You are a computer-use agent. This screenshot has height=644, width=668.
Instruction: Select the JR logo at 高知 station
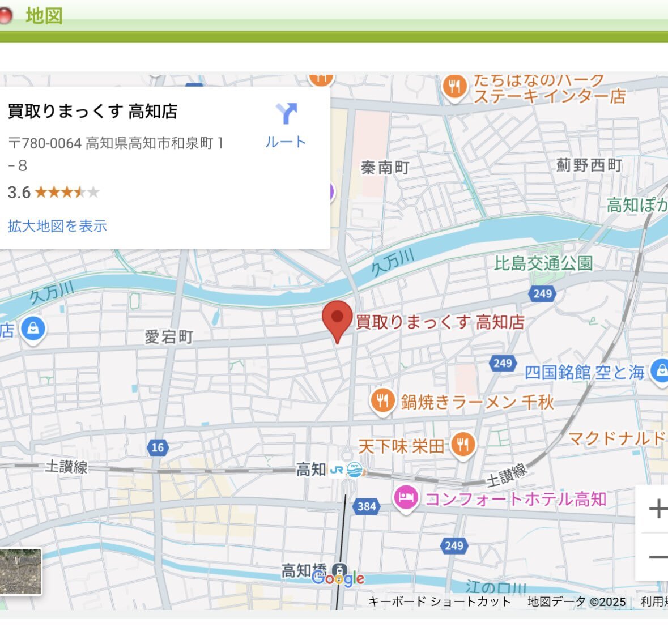point(337,470)
